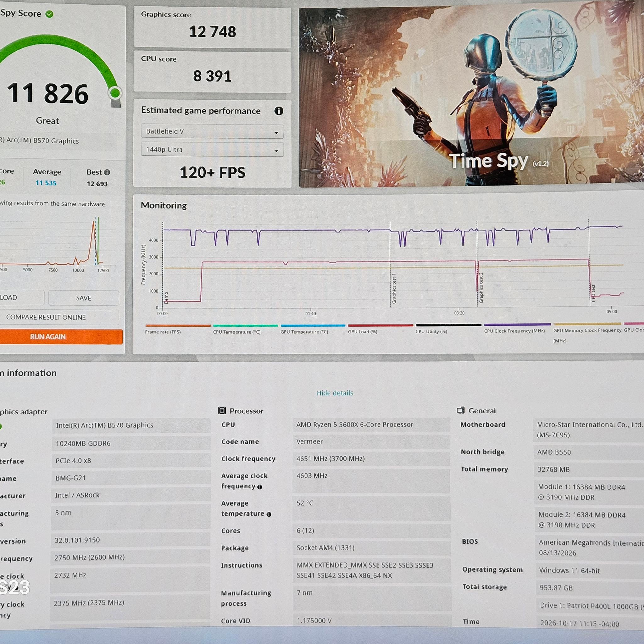The height and width of the screenshot is (644, 644).
Task: Click the Graphics test 2 timeline marker
Action: [481, 288]
